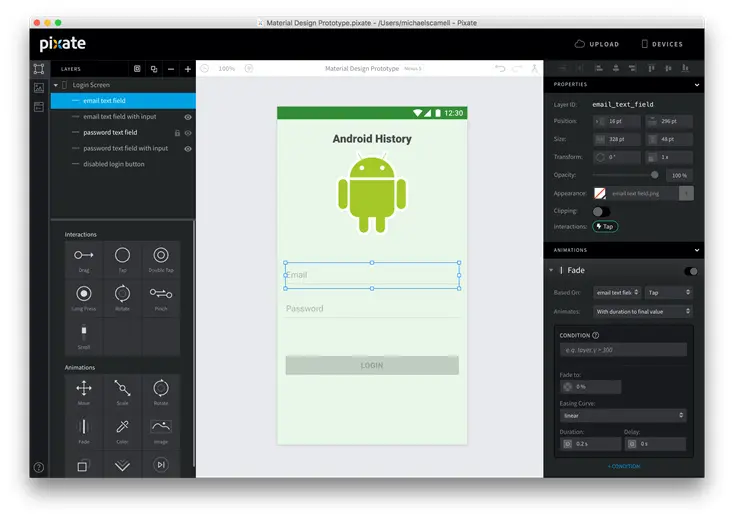734x520 pixels.
Task: Toggle the Clipping switch
Action: click(x=601, y=212)
